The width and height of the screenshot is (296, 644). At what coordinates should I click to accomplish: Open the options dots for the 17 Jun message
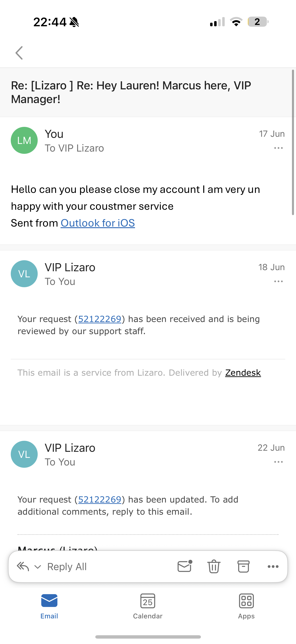click(x=278, y=148)
